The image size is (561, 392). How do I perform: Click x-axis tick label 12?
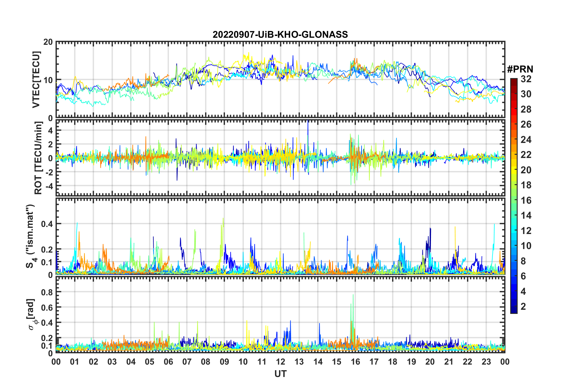tap(280, 362)
